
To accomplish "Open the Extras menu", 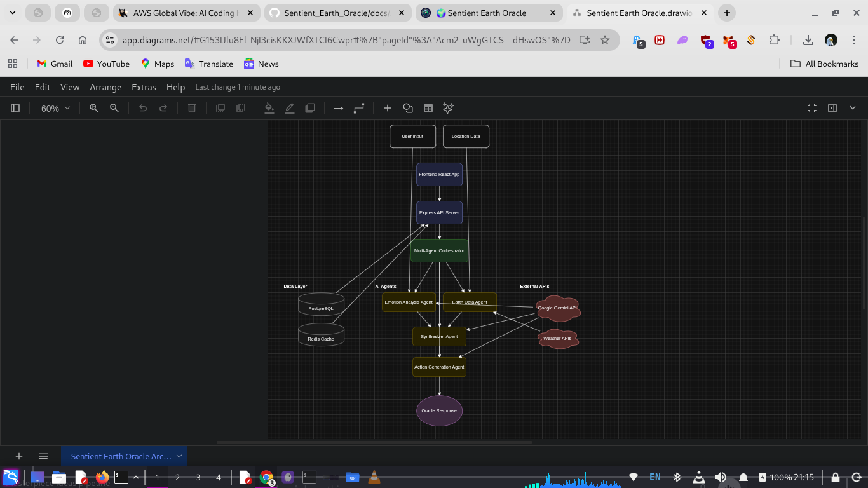I will 144,87.
